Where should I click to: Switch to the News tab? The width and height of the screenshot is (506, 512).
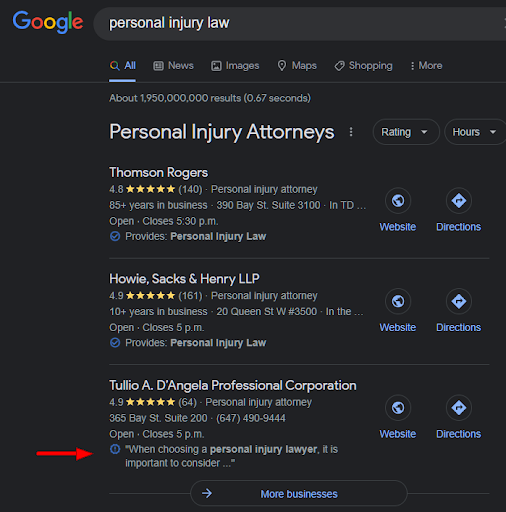coord(173,66)
